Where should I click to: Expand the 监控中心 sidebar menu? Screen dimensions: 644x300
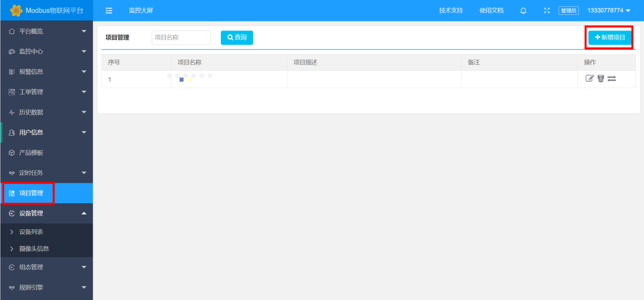[46, 51]
